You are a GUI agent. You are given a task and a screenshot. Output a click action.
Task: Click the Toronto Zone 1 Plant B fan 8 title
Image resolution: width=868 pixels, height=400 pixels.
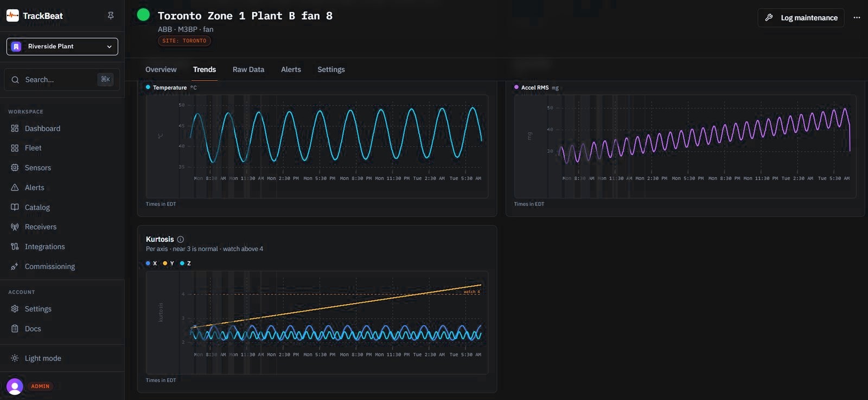pyautogui.click(x=245, y=16)
